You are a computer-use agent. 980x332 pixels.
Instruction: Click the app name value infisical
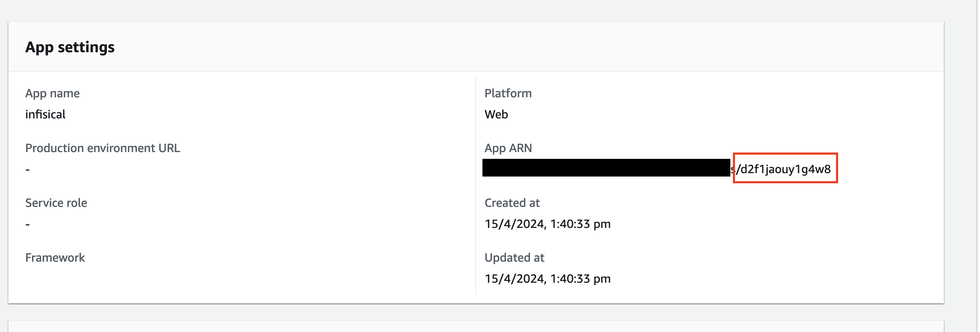[x=45, y=114]
